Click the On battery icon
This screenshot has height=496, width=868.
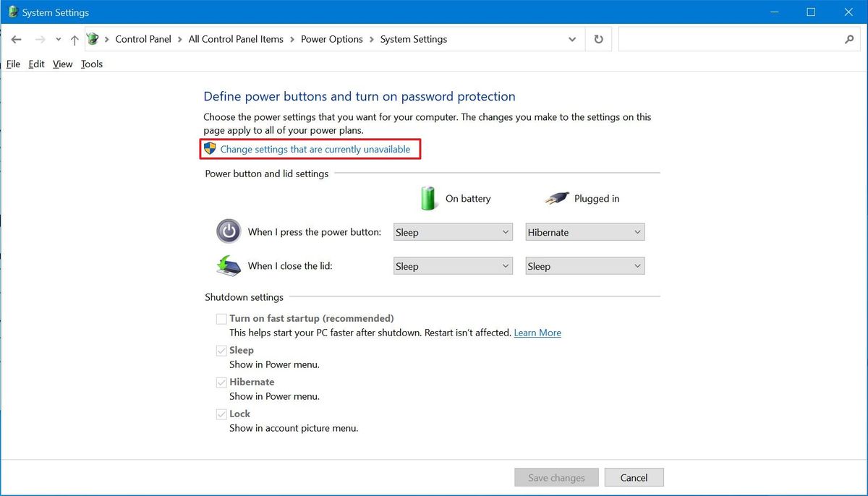click(x=428, y=197)
